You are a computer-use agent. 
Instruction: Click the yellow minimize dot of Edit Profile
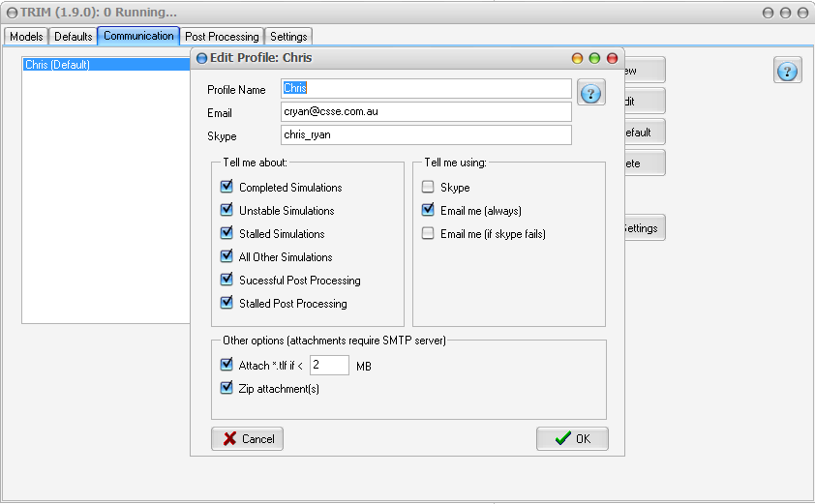point(578,58)
